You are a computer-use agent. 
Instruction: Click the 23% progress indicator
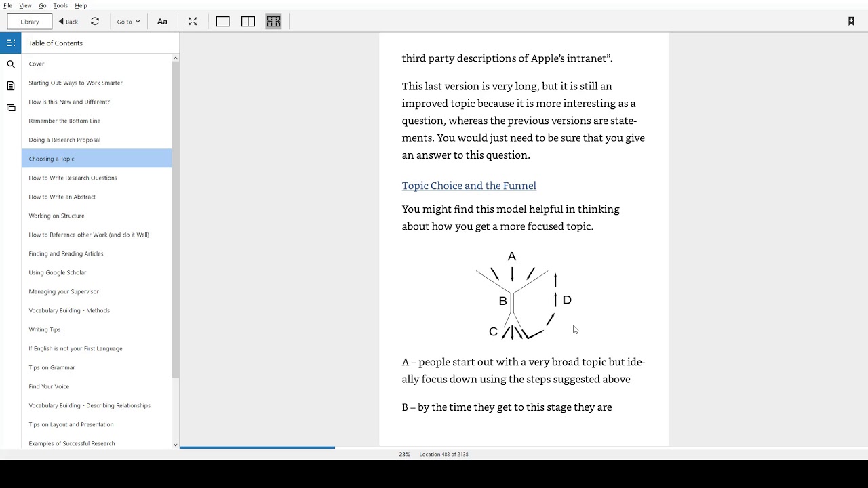(x=404, y=454)
